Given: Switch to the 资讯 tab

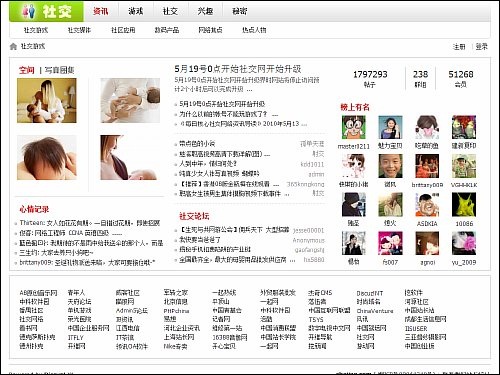Looking at the screenshot, I should 101,11.
